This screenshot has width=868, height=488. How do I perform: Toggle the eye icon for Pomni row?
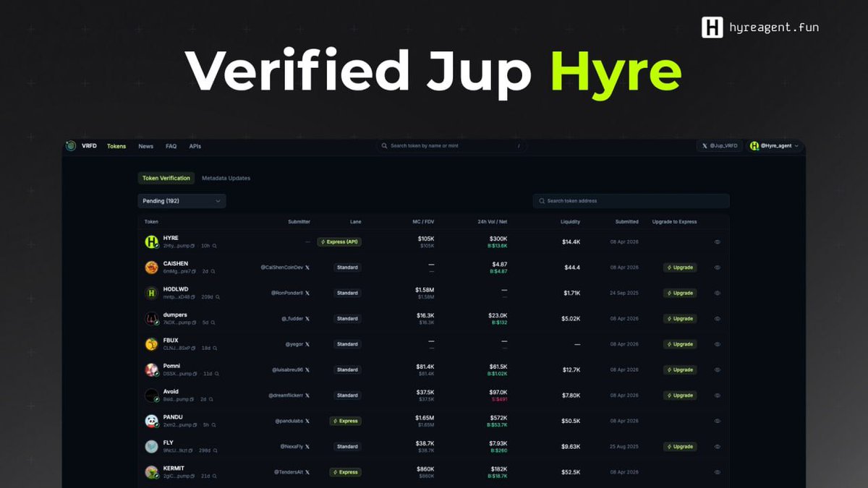click(x=718, y=369)
